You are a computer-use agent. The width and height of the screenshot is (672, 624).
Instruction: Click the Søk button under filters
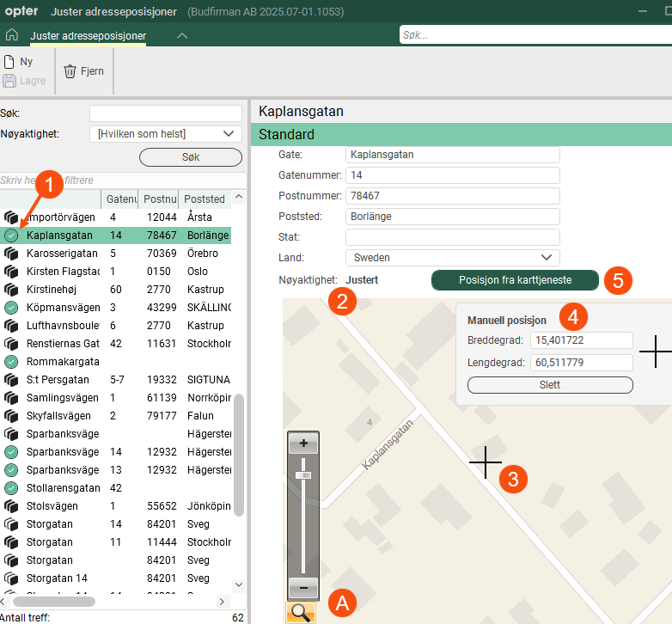coord(190,157)
